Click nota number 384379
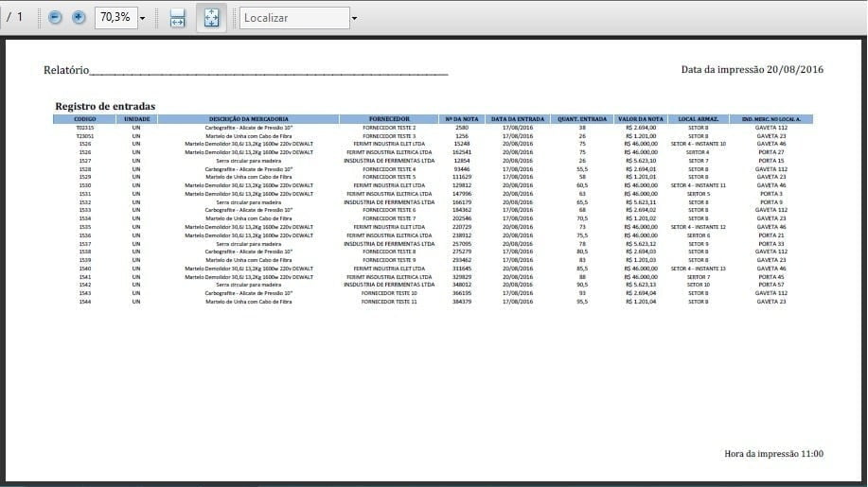 pyautogui.click(x=462, y=302)
